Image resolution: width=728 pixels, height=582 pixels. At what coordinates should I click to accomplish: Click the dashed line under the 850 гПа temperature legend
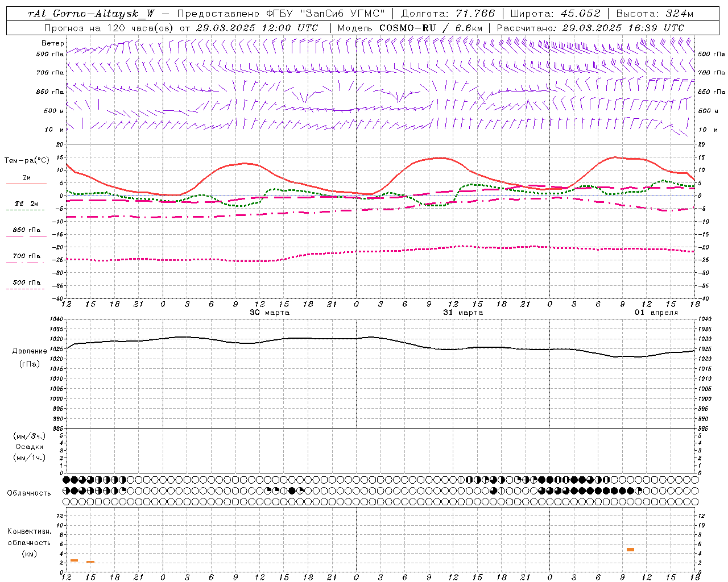point(26,236)
